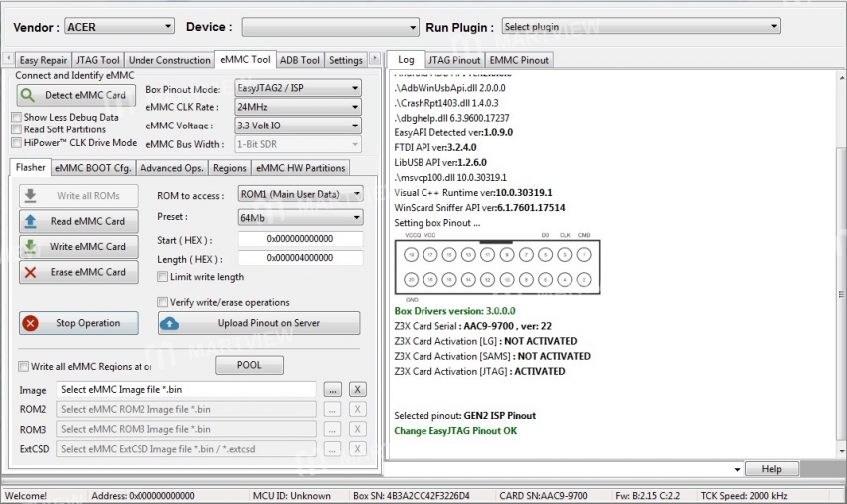Click the Read eMMC Card upload icon
Screen dimensions: 847x504
pyautogui.click(x=31, y=221)
